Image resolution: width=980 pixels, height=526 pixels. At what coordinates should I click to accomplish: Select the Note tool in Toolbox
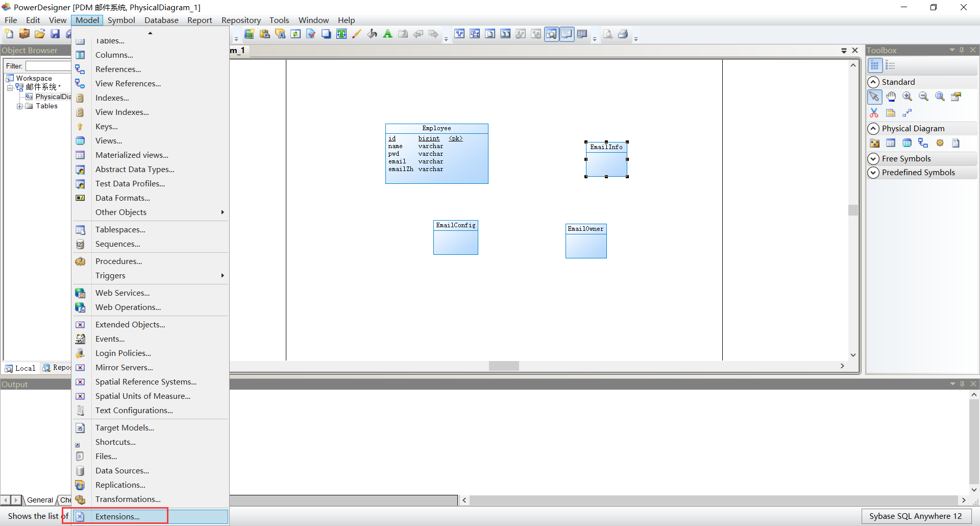pyautogui.click(x=891, y=113)
